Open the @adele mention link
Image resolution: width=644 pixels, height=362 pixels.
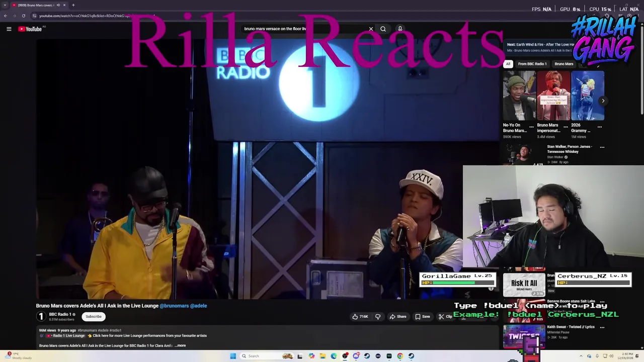[199, 306]
